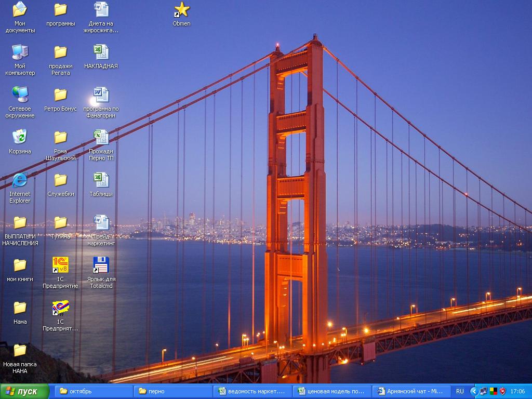Select the Корзина recycle bin icon
The height and width of the screenshot is (399, 532).
[20, 137]
